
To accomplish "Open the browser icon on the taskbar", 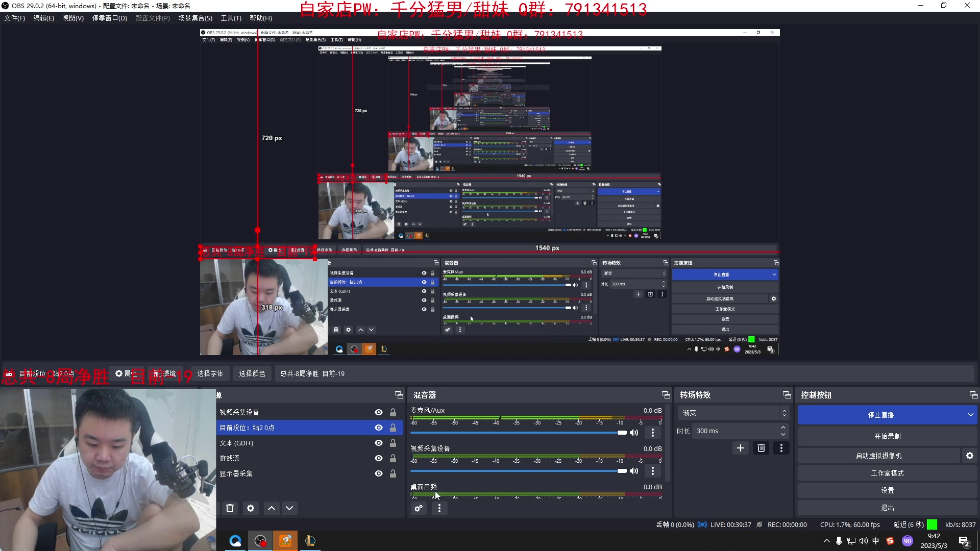I will (235, 541).
